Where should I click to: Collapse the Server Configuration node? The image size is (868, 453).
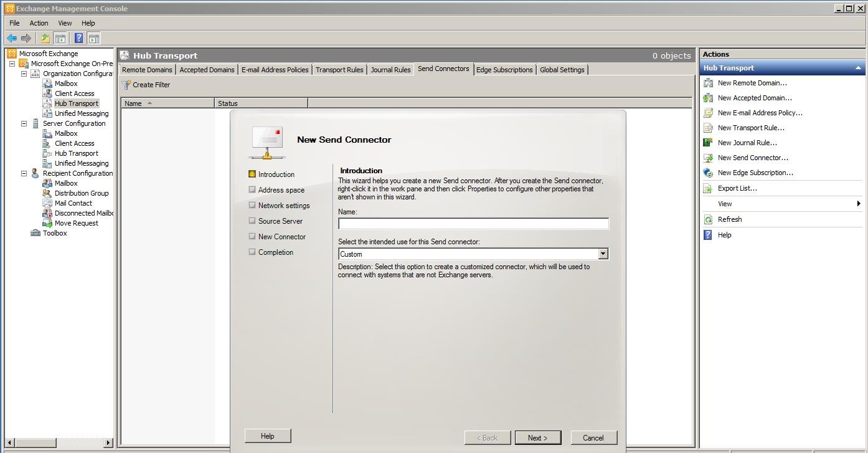[24, 123]
